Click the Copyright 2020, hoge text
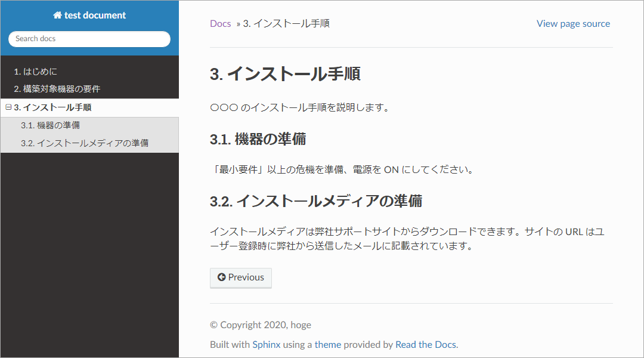644x358 pixels. click(261, 325)
